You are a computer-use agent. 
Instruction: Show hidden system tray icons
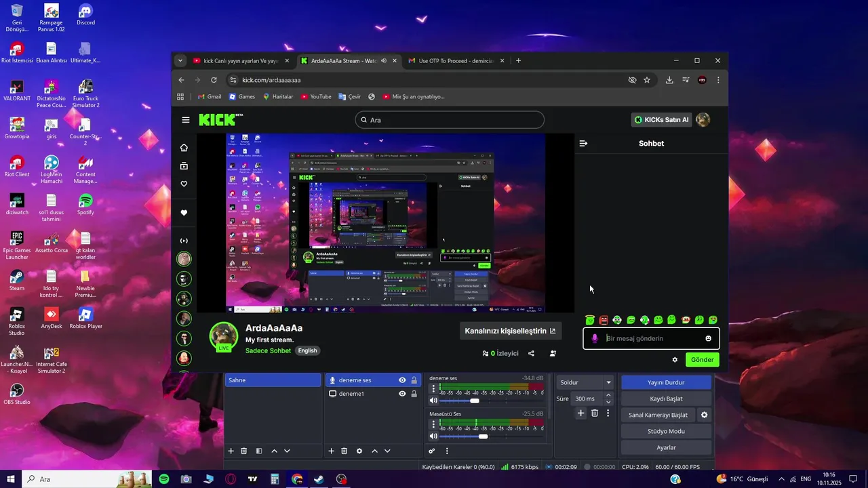click(x=782, y=479)
